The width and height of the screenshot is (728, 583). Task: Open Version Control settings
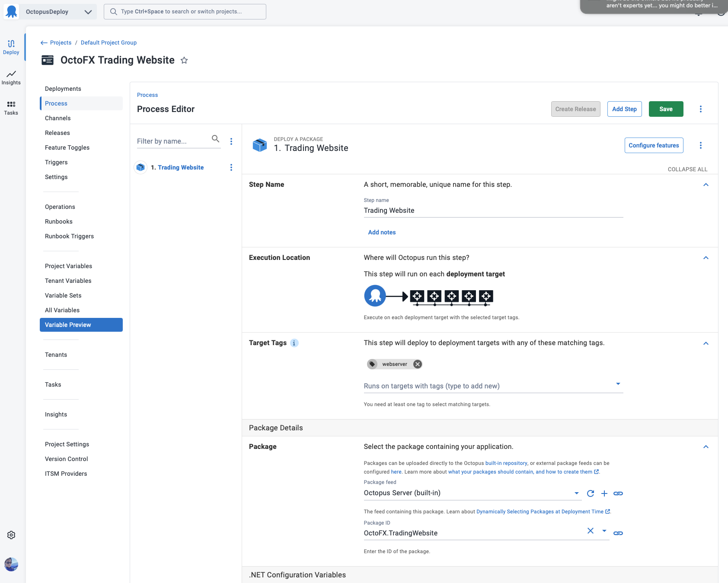(x=67, y=459)
